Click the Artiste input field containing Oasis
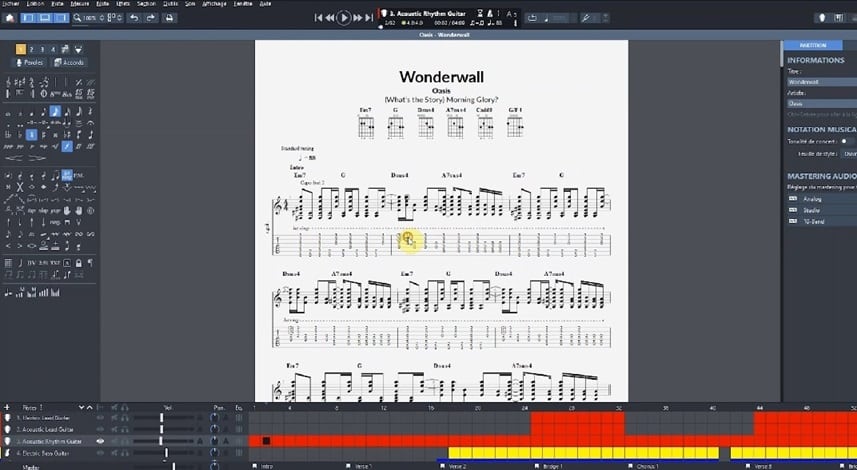The width and height of the screenshot is (857, 470). point(822,103)
